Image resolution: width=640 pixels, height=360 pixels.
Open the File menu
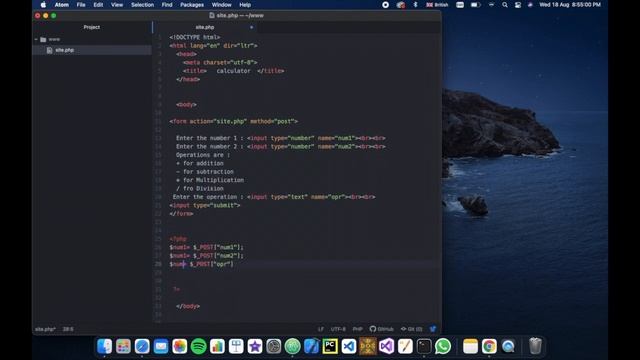[x=81, y=5]
